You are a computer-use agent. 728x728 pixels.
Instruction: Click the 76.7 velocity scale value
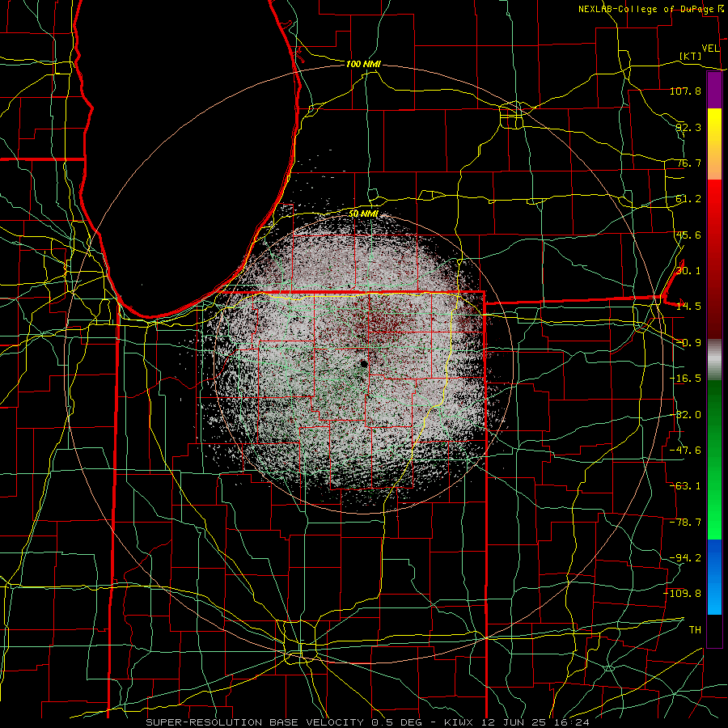point(688,163)
